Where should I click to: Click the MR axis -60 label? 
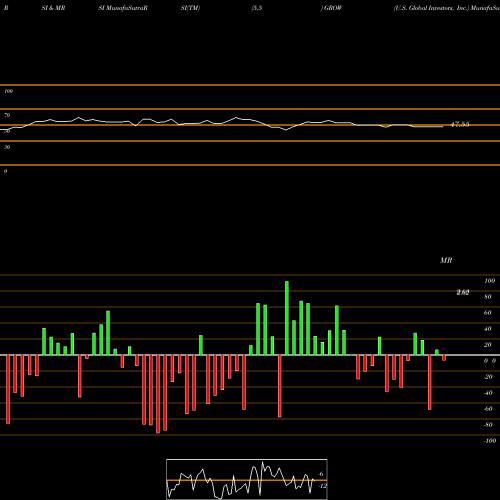tap(488, 409)
